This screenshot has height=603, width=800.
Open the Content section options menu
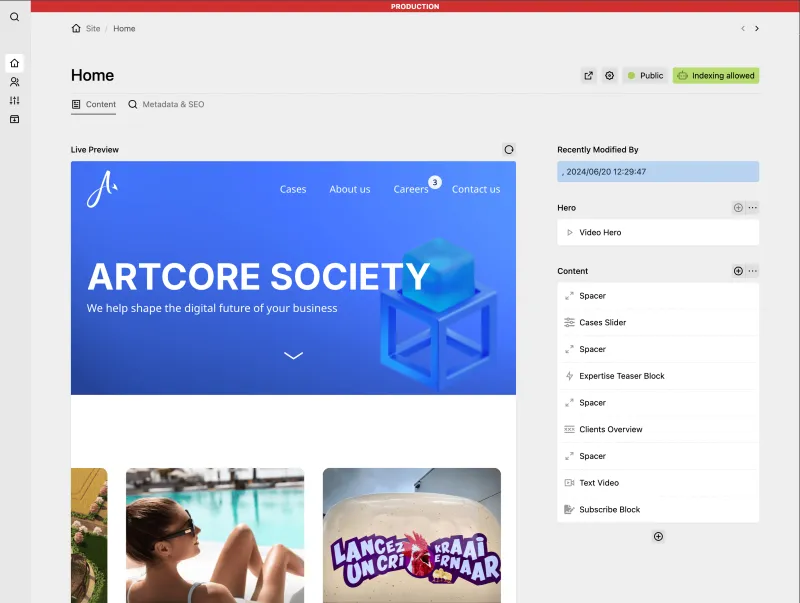[x=752, y=270]
